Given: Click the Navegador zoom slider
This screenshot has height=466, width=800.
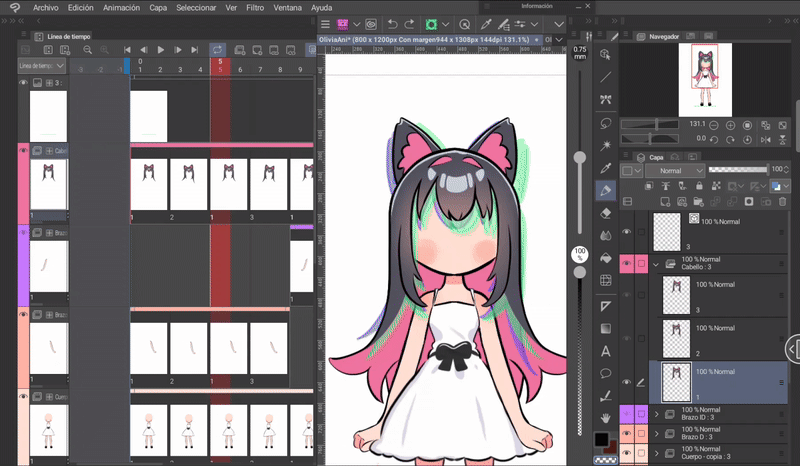Looking at the screenshot, I should click(649, 125).
